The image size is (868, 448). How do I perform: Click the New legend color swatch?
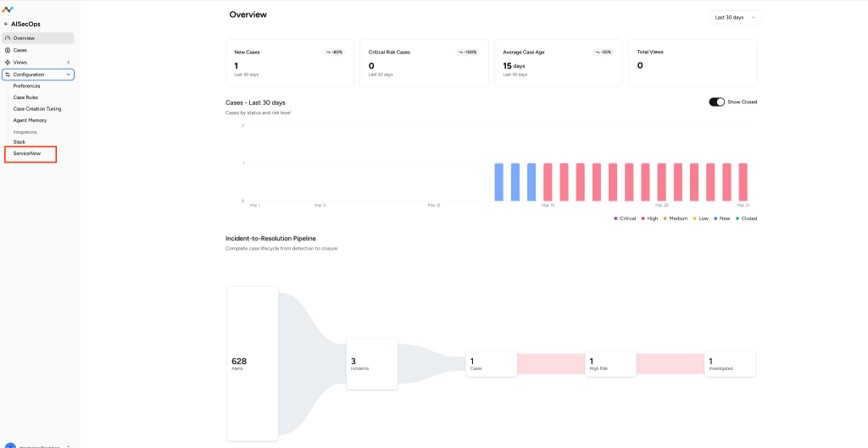coord(715,218)
